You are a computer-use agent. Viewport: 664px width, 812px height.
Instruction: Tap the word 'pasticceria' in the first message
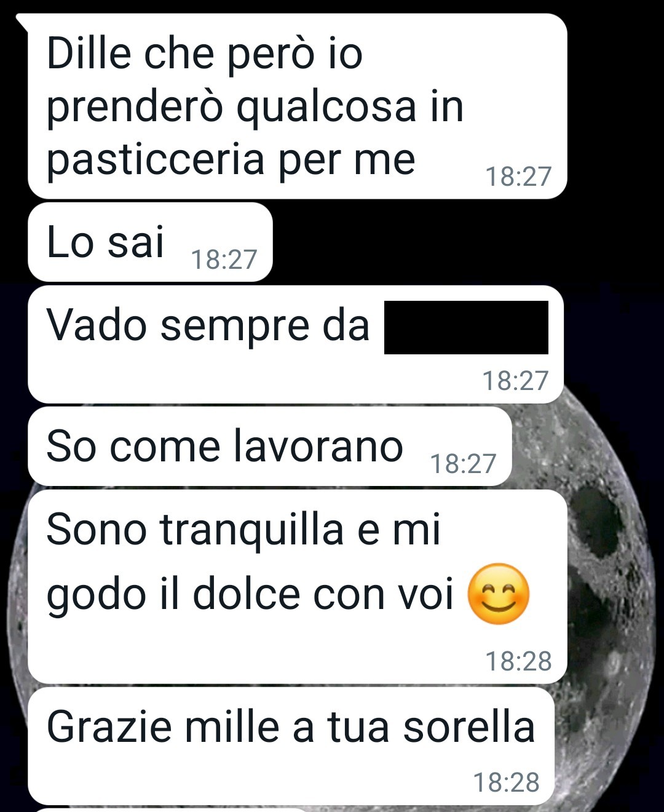point(156,160)
